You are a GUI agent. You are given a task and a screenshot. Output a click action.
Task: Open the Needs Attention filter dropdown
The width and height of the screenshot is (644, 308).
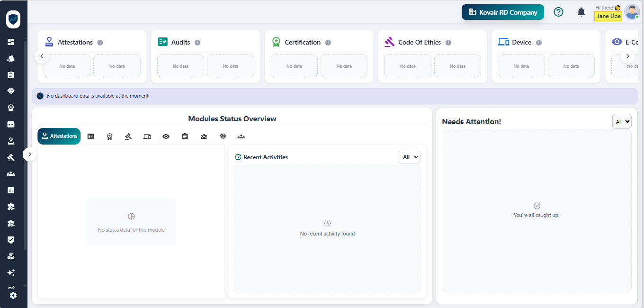pos(622,121)
